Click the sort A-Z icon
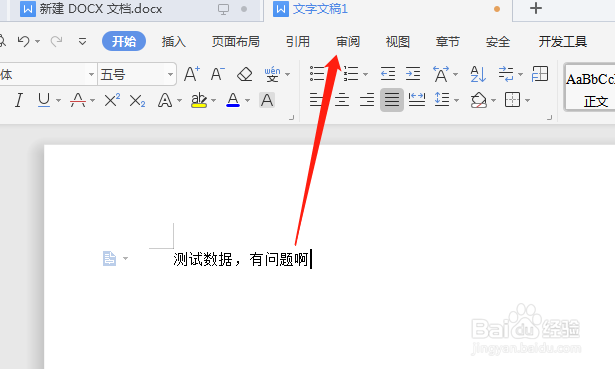Screen dimensions: 615x369 [478, 74]
